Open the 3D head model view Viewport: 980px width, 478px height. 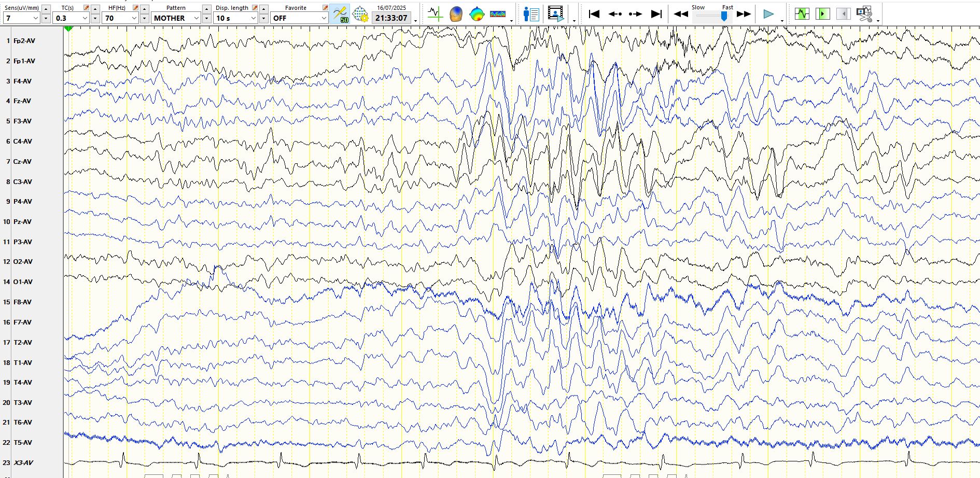[456, 14]
